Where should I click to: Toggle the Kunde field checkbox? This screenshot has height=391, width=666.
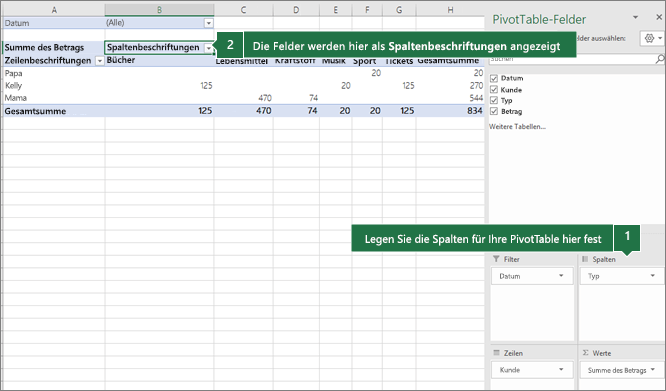tap(494, 90)
